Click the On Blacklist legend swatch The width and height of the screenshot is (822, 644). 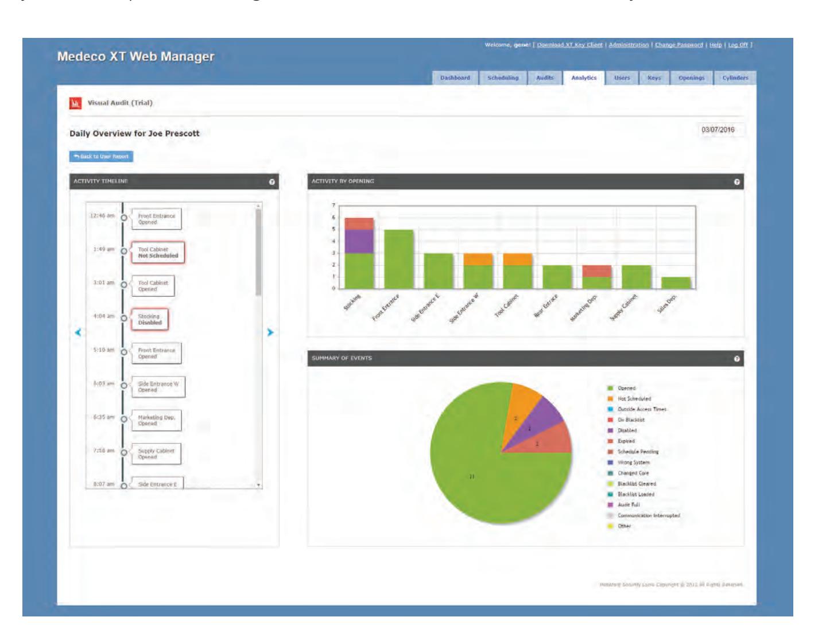click(611, 420)
